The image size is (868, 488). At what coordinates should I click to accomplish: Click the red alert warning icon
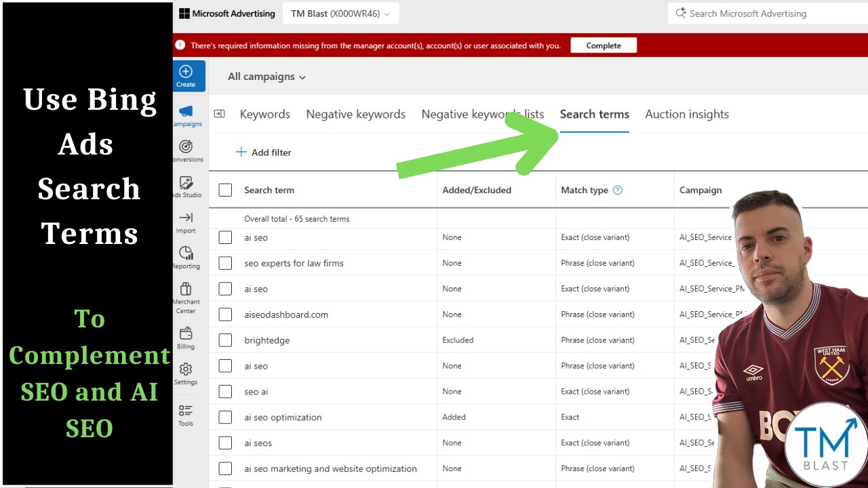[x=180, y=45]
